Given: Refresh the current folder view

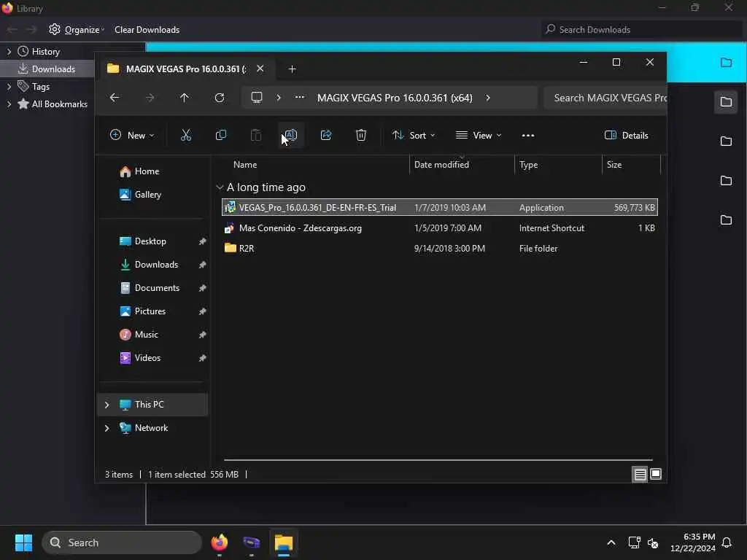Looking at the screenshot, I should pos(220,98).
